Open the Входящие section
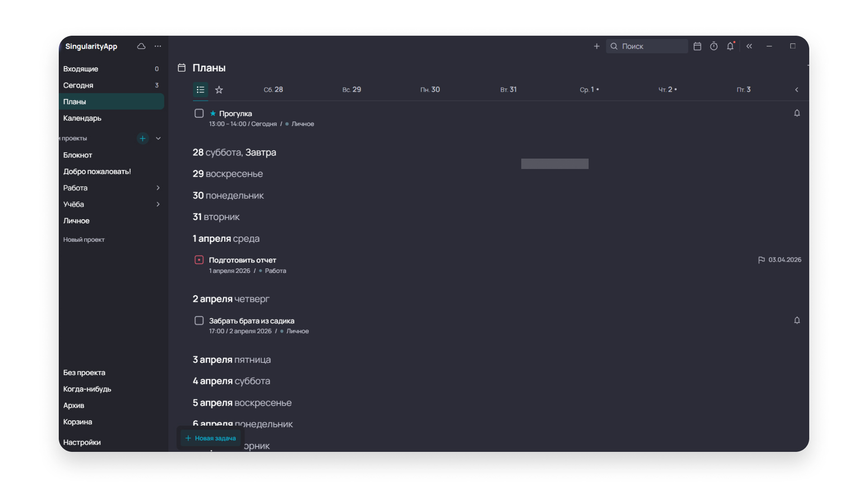Image resolution: width=868 pixels, height=488 pixels. coord(80,69)
